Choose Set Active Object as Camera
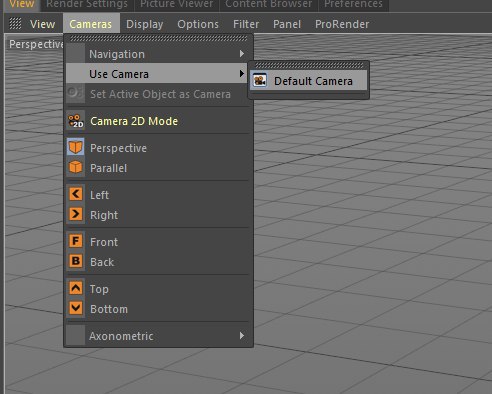 [x=158, y=94]
